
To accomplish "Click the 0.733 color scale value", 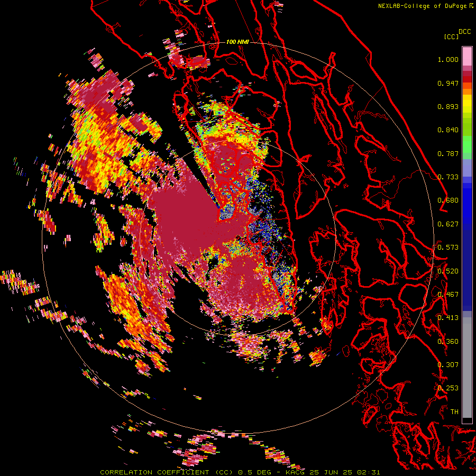I will click(448, 177).
